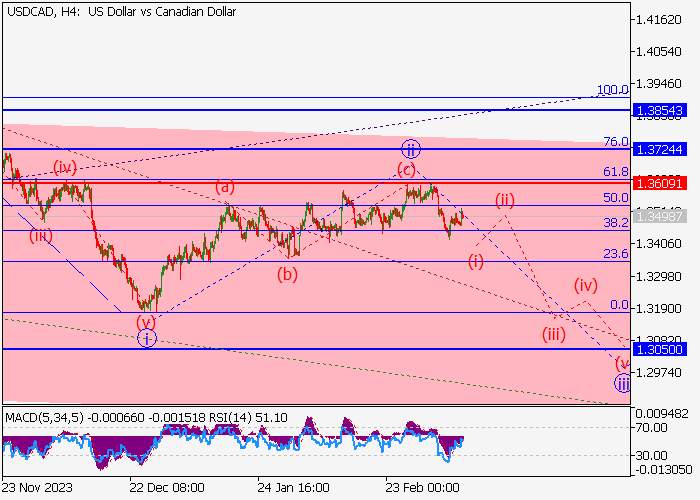The image size is (700, 500).
Task: Click the 1.40540 price axis value
Action: pos(659,52)
